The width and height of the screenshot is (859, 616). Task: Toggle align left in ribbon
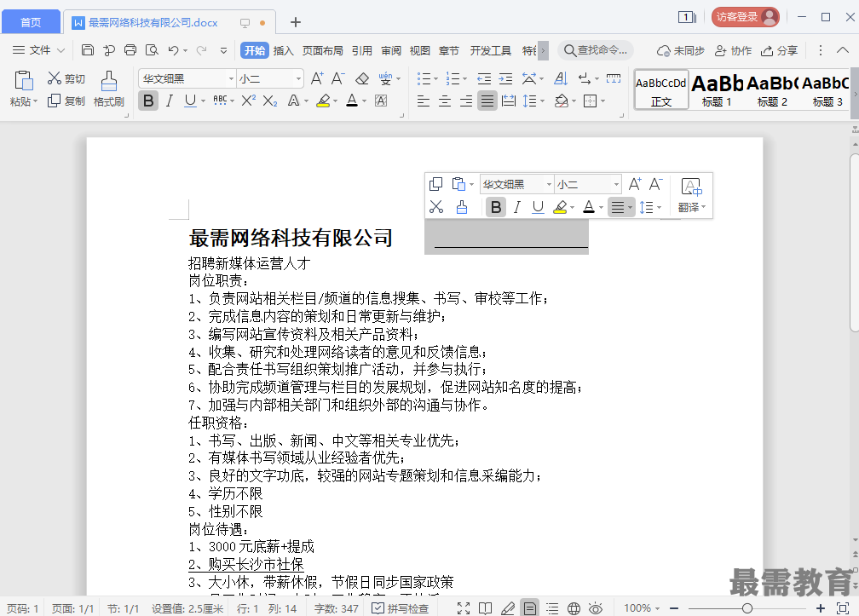[423, 101]
